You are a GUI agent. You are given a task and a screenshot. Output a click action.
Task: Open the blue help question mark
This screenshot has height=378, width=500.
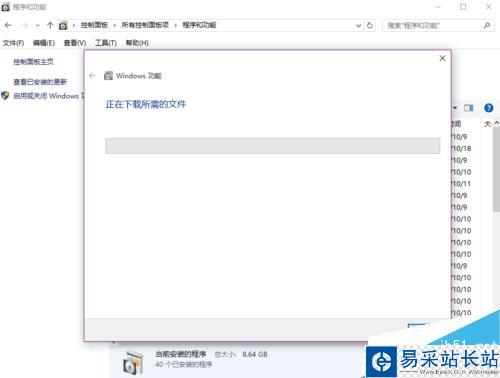(x=489, y=108)
